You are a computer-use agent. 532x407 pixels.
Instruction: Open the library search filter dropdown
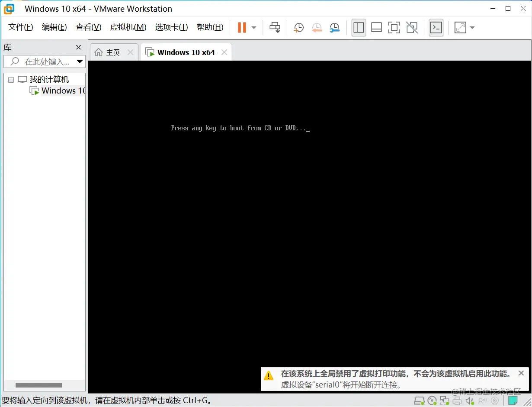(x=80, y=61)
